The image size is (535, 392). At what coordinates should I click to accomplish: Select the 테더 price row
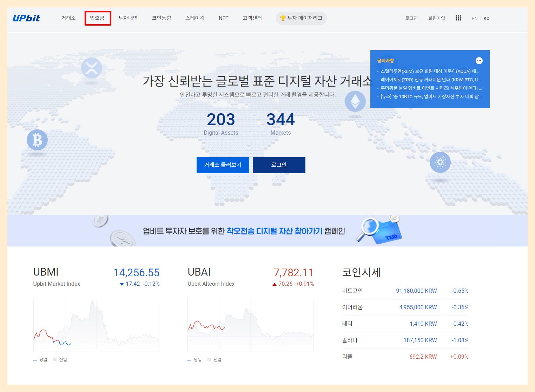coord(405,324)
